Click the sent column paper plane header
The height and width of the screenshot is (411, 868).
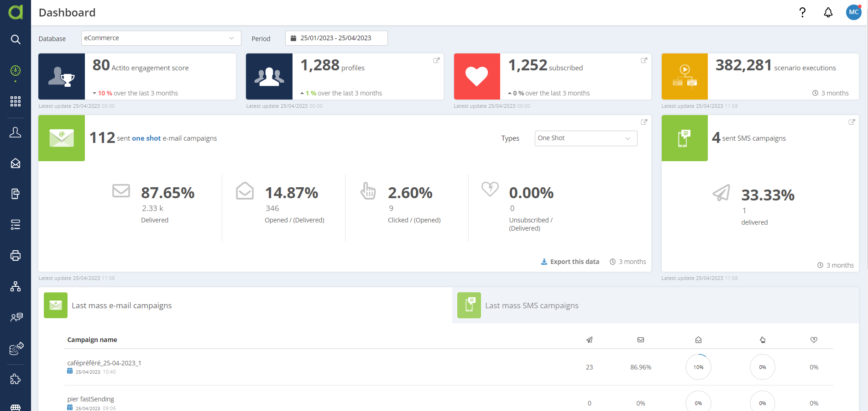click(590, 340)
